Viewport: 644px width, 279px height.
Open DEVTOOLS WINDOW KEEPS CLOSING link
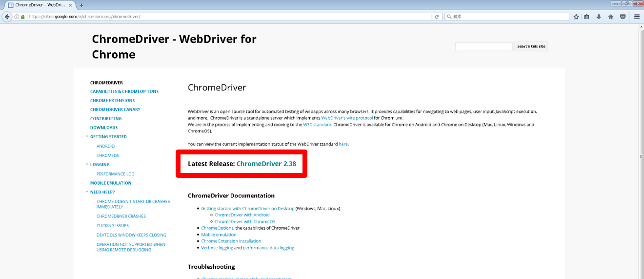(x=131, y=235)
